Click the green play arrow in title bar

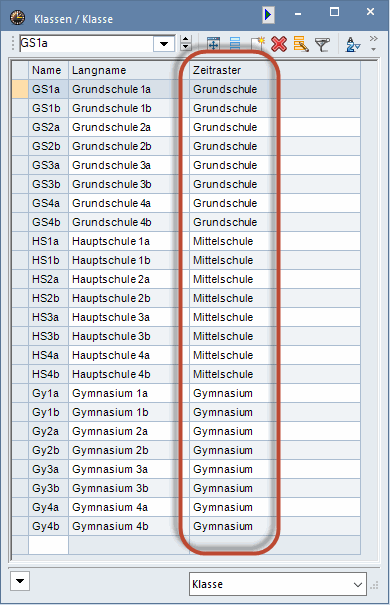click(268, 15)
